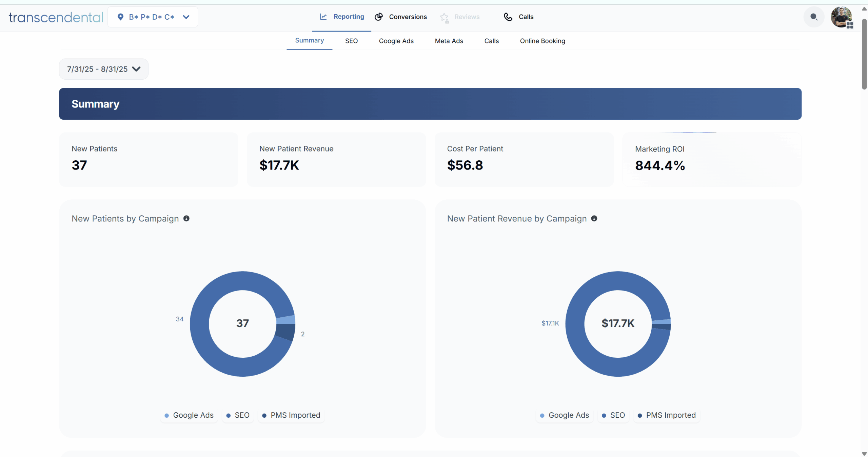Go to the Conversions section
This screenshot has height=457, width=868.
(408, 17)
